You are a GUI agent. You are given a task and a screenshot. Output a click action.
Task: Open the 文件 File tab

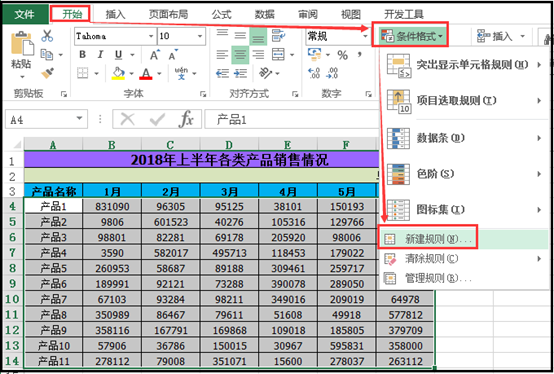(x=24, y=14)
